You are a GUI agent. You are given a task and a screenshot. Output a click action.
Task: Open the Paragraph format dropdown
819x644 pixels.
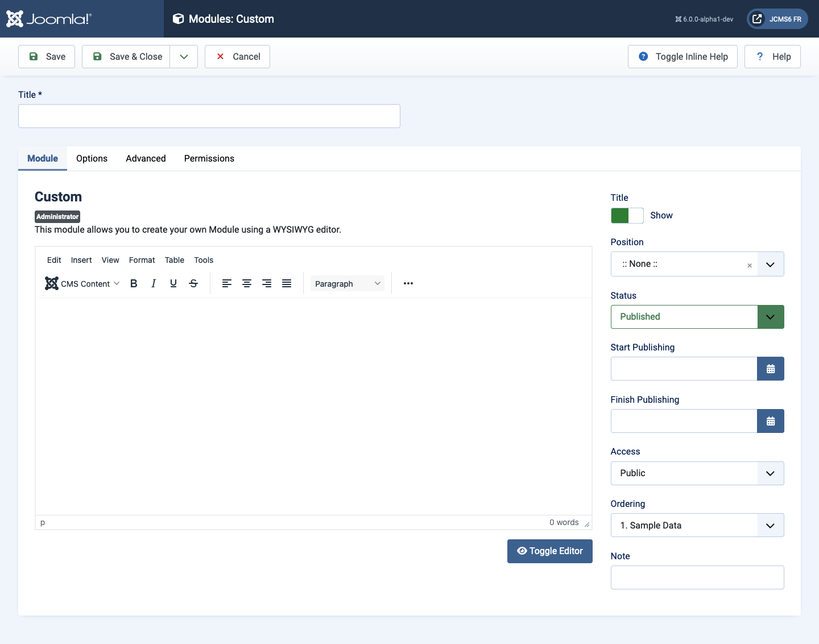[348, 283]
